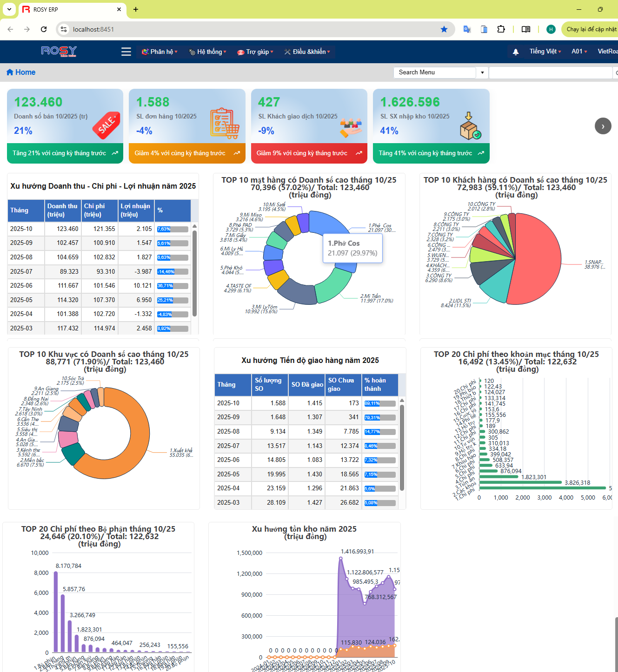Open the Trợ giúp menu
This screenshot has width=618, height=672.
click(x=255, y=52)
